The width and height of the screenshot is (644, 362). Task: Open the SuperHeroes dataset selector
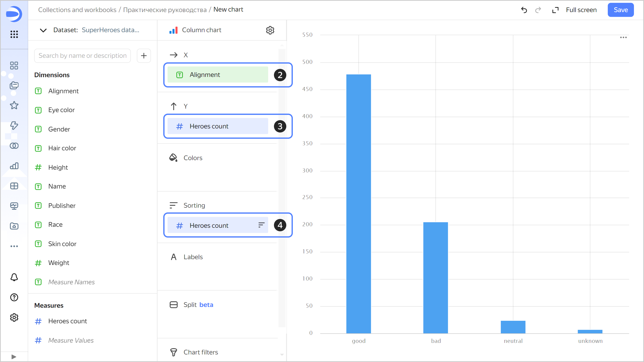[x=110, y=30]
